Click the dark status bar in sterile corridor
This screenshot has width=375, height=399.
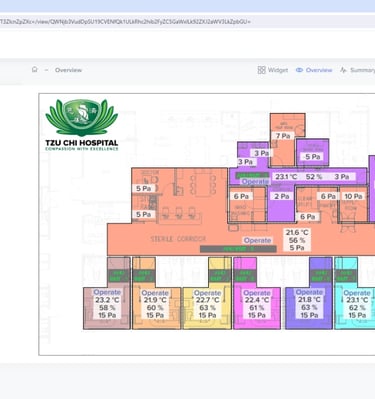point(238,249)
